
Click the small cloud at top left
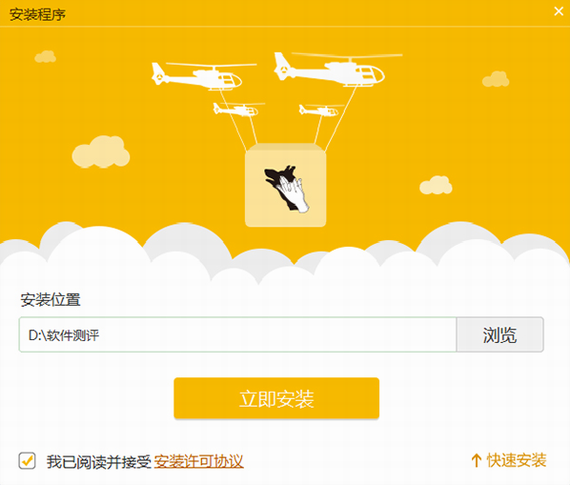pyautogui.click(x=45, y=57)
